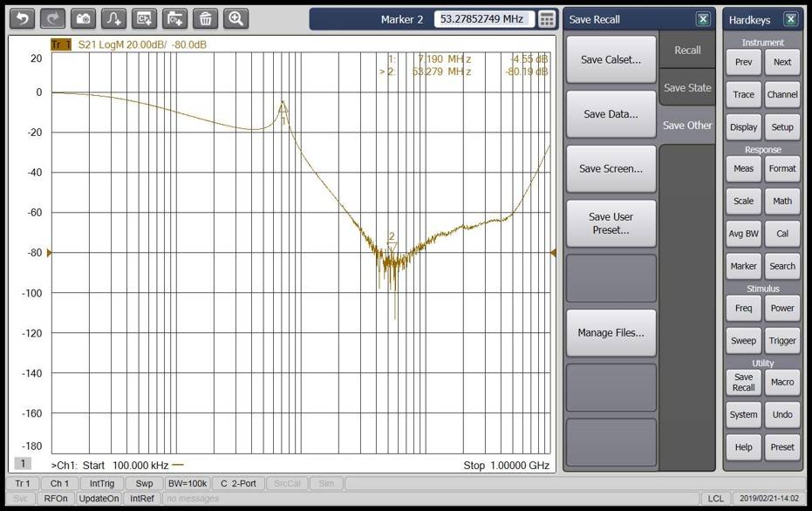The height and width of the screenshot is (511, 812).
Task: Open the IntTrig trigger source setting
Action: [x=101, y=483]
